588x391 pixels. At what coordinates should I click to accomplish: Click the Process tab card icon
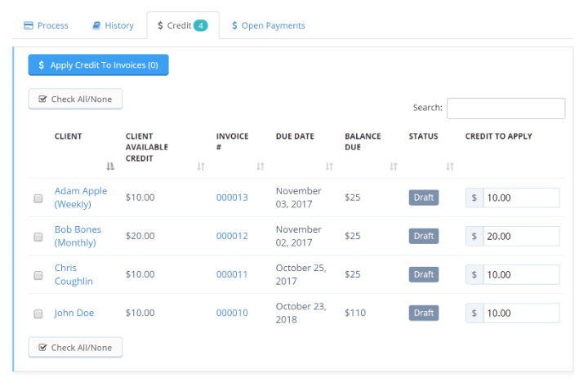click(x=29, y=25)
